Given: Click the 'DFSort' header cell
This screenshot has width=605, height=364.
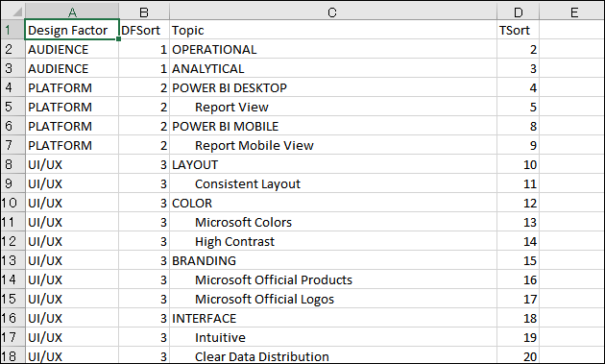Looking at the screenshot, I should tap(144, 30).
